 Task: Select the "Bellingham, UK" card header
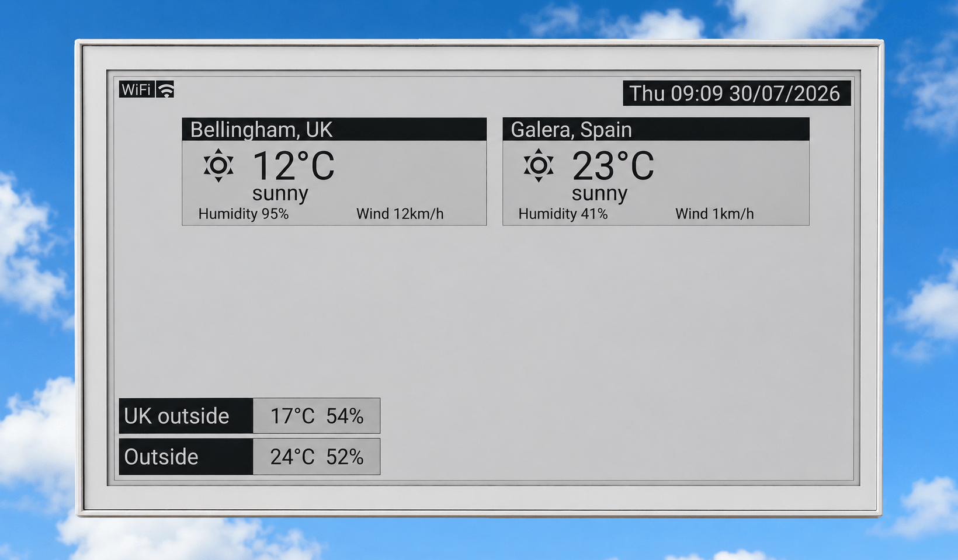pyautogui.click(x=334, y=129)
